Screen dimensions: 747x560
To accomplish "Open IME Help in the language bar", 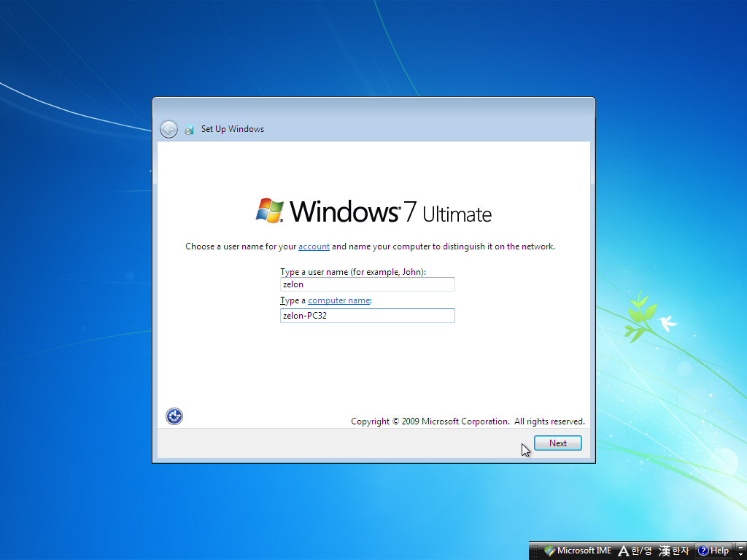I will (713, 551).
